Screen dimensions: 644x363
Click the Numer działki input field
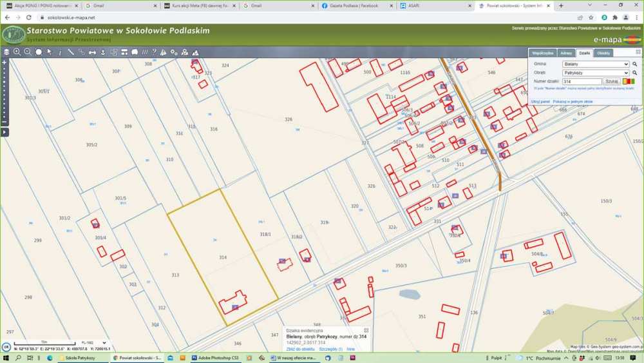click(x=582, y=81)
